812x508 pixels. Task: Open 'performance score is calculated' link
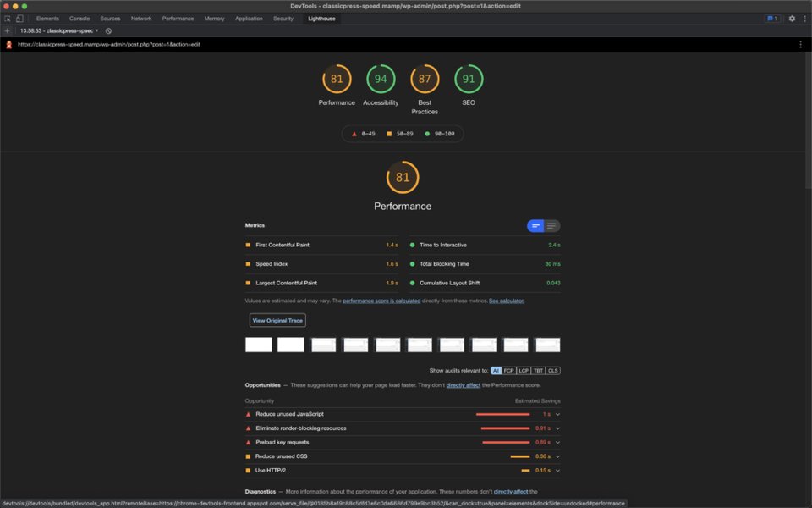[381, 301]
